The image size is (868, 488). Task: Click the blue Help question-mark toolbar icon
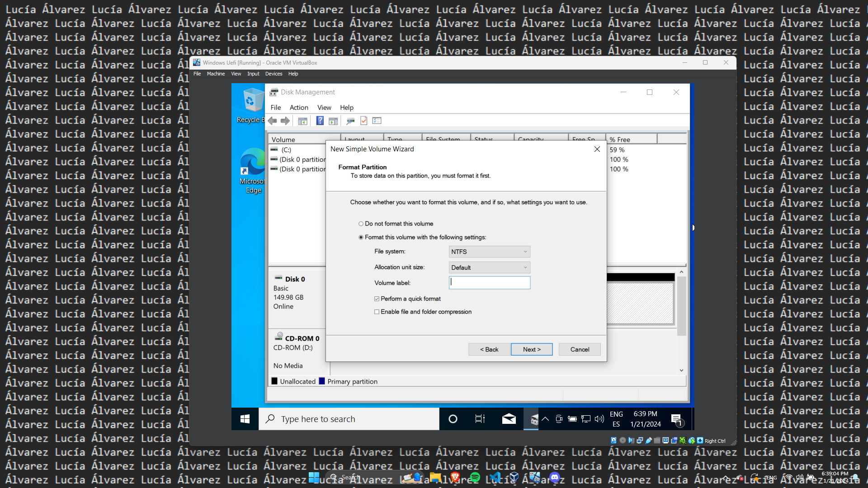tap(320, 121)
